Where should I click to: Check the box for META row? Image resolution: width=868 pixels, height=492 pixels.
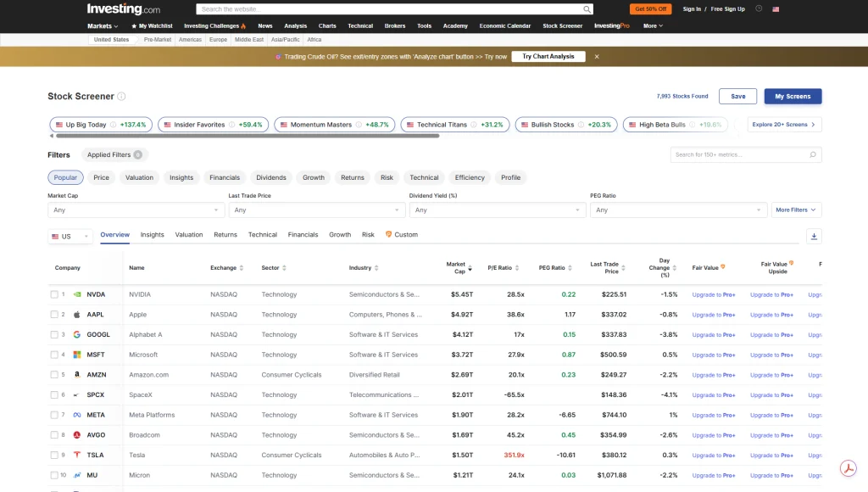tap(54, 415)
